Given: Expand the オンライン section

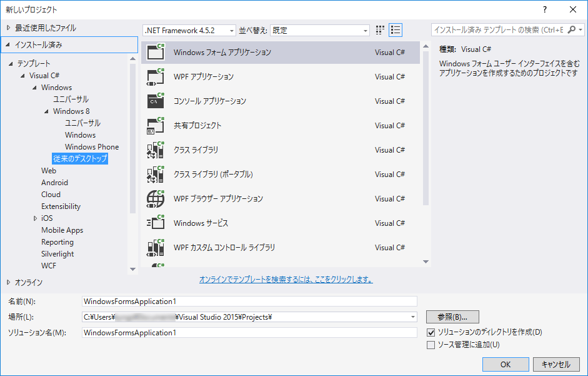Looking at the screenshot, I should tap(8, 282).
